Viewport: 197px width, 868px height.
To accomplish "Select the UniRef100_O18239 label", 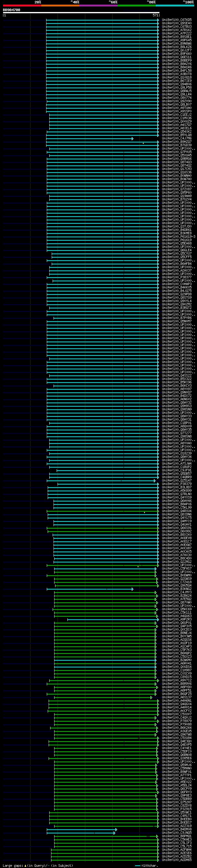I will pyautogui.click(x=177, y=453).
